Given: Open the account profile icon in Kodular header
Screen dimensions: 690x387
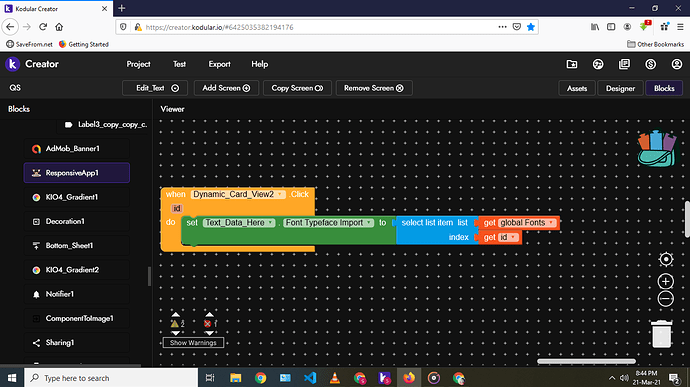Looking at the screenshot, I should point(676,64).
